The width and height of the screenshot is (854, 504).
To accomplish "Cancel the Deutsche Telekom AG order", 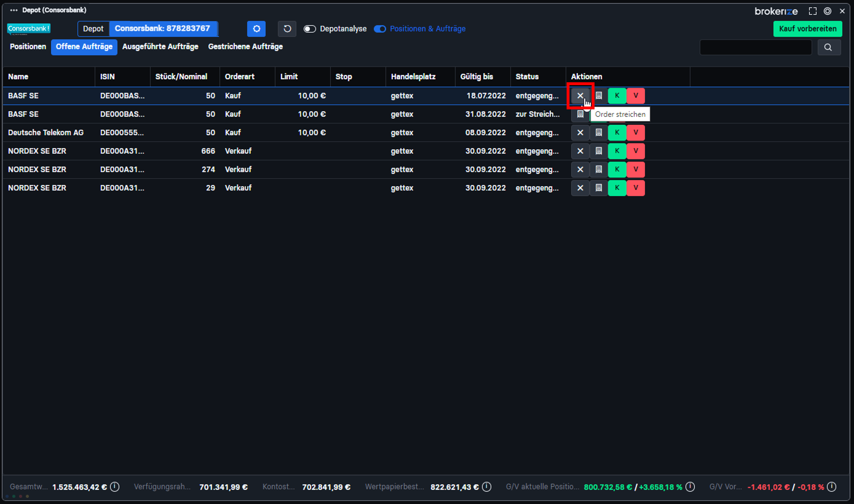I will point(580,132).
